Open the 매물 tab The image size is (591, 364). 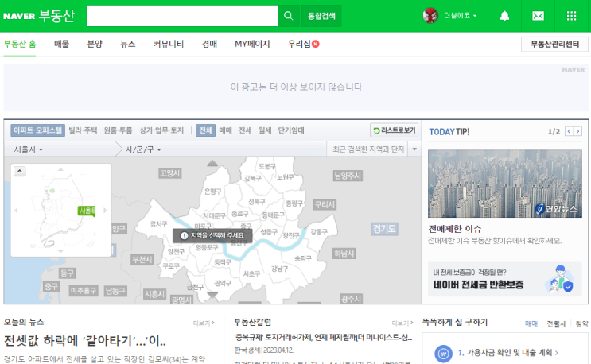click(x=61, y=44)
